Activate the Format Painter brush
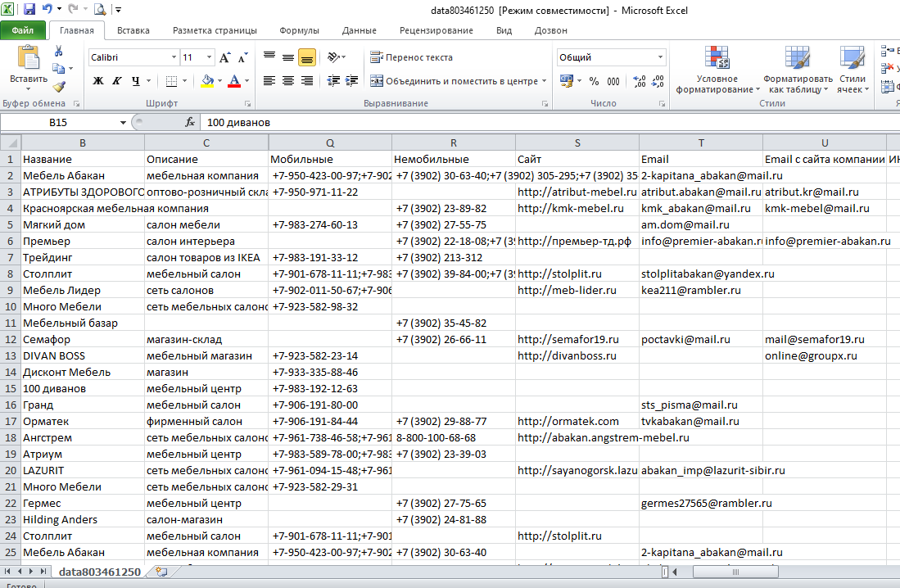Image resolution: width=900 pixels, height=588 pixels. 58,87
